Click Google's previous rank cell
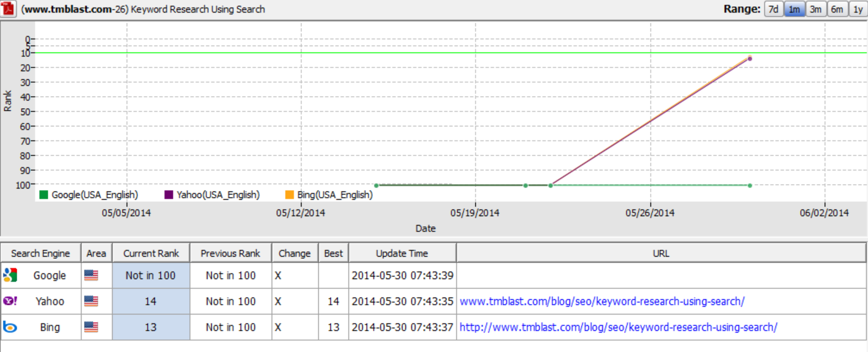The height and width of the screenshot is (352, 868). coord(231,276)
